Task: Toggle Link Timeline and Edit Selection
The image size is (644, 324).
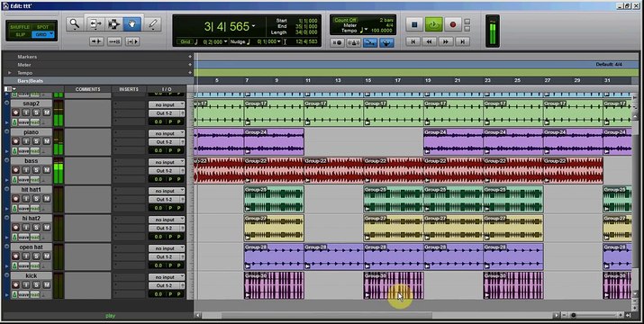Action: (114, 41)
